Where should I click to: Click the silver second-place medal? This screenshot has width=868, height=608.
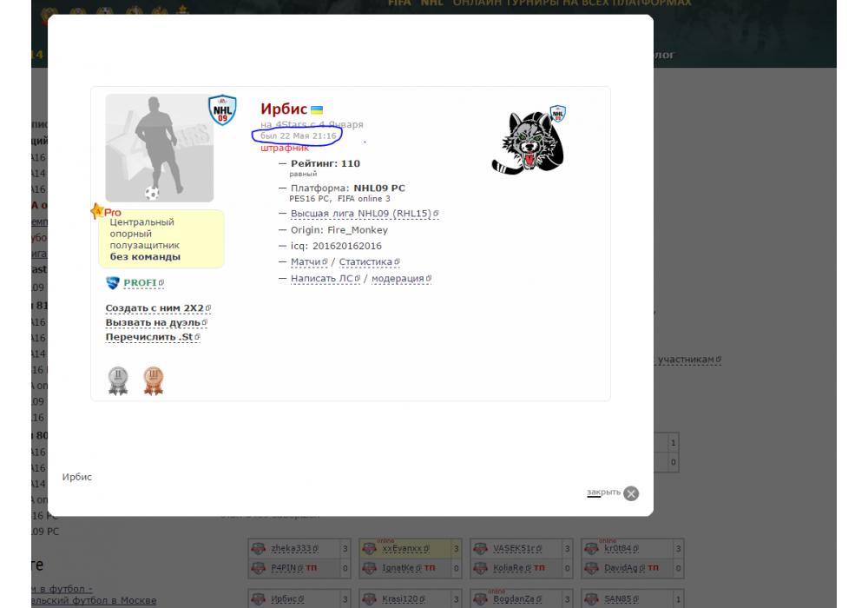(x=118, y=381)
